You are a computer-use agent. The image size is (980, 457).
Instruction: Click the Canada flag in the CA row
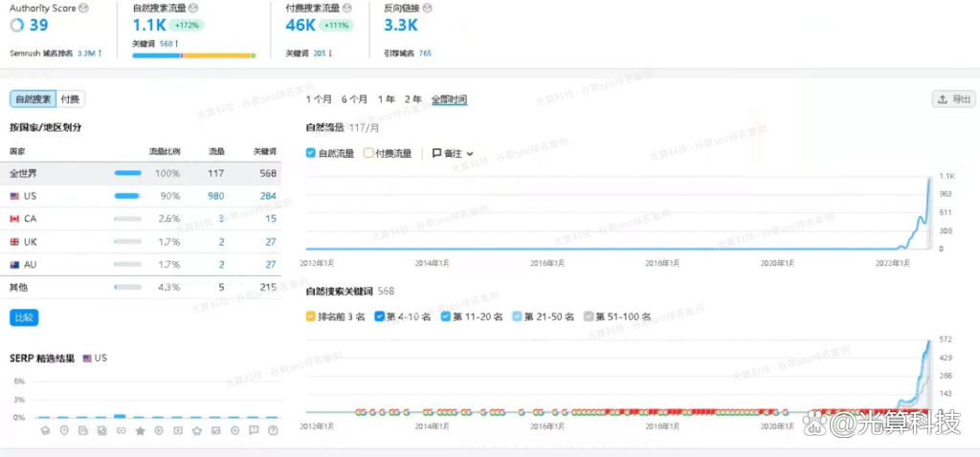click(x=14, y=219)
